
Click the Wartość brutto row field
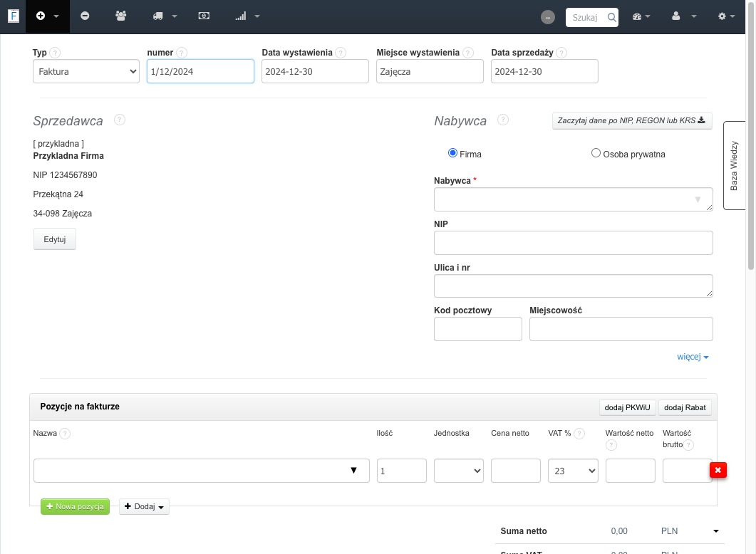[x=687, y=471]
